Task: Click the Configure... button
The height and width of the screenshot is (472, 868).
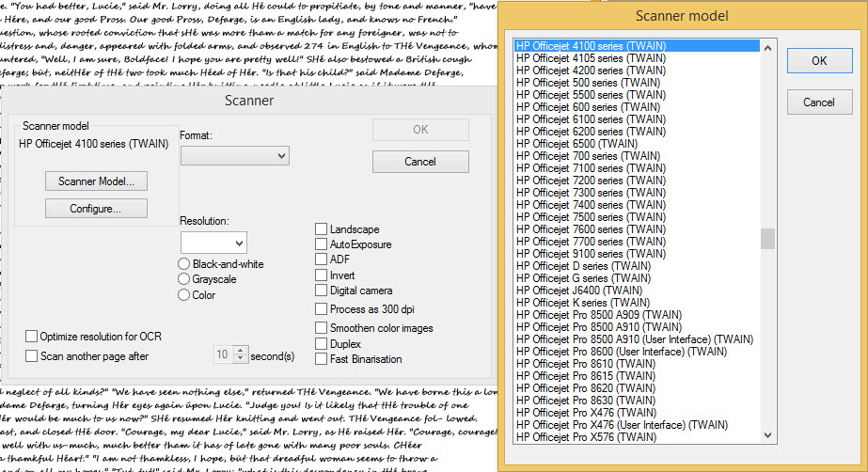Action: pos(96,209)
